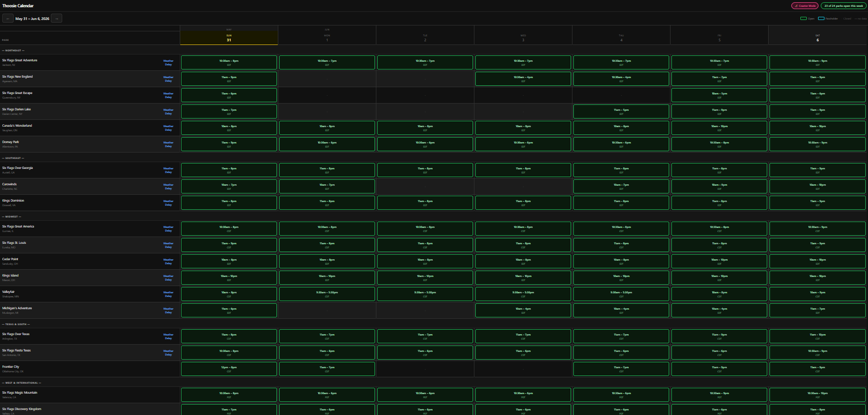This screenshot has width=868, height=415.
Task: Select the Sat 6 day column header
Action: [818, 38]
